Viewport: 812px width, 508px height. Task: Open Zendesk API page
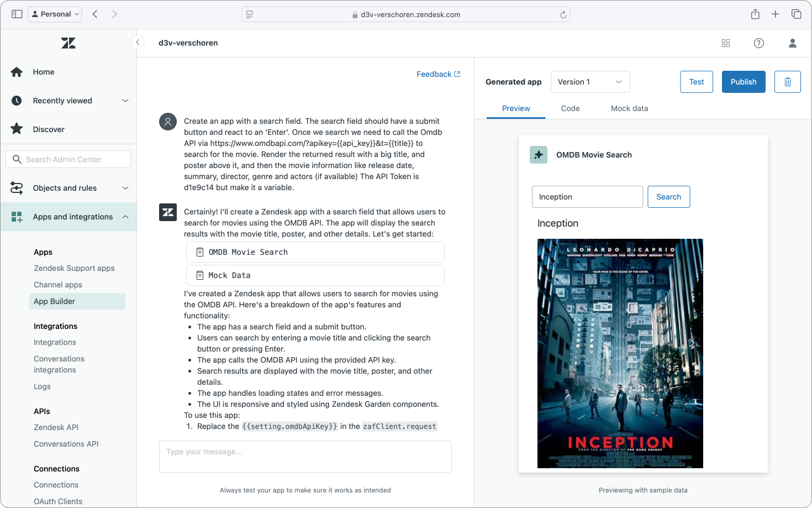pos(56,427)
